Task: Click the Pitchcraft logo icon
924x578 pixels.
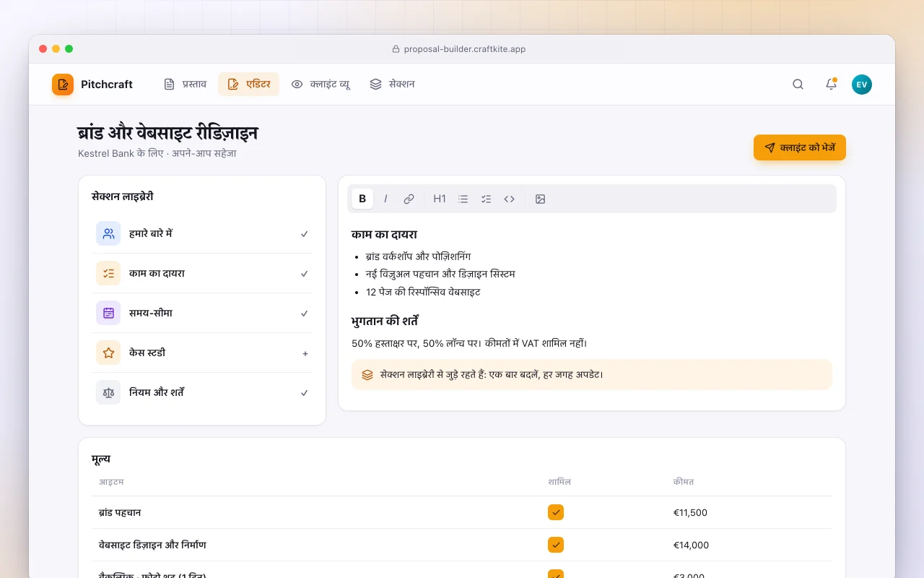Action: pyautogui.click(x=63, y=85)
